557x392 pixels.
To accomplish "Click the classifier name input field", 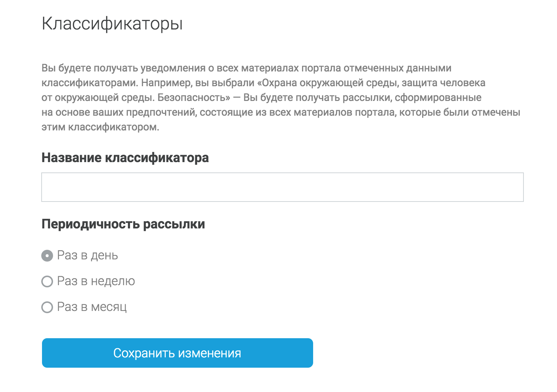I will [282, 187].
